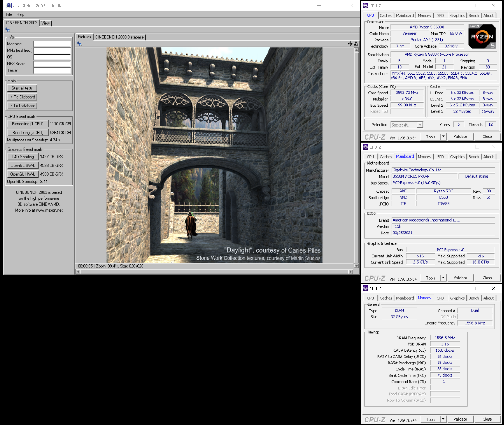Click the Core Speed value 3592.72 MHz

coord(407,93)
